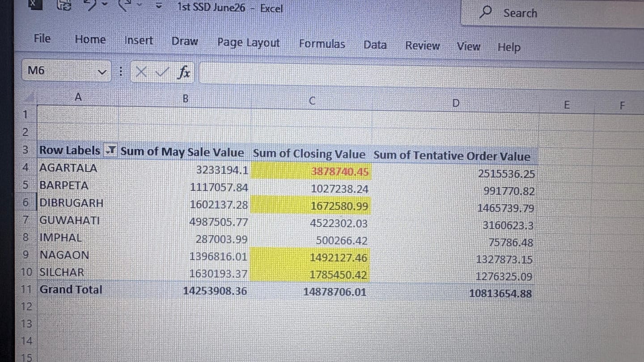This screenshot has width=644, height=362.
Task: Click the X cancel icon in the formula bar
Action: 141,72
